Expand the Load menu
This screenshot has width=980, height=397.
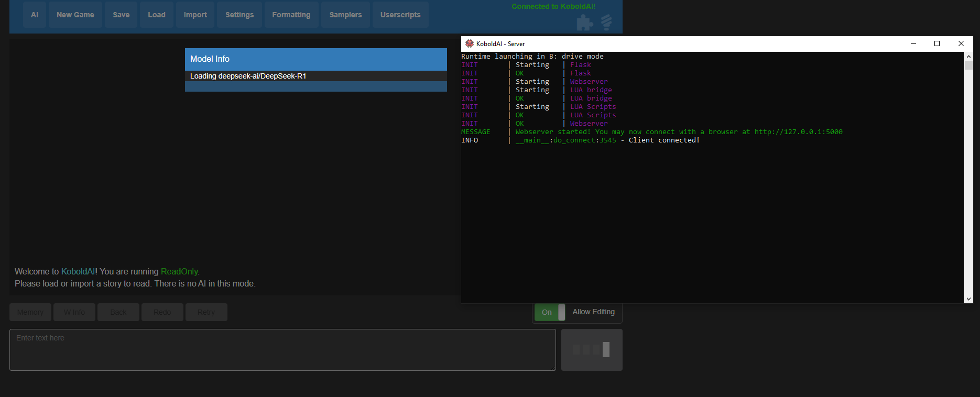[157, 15]
